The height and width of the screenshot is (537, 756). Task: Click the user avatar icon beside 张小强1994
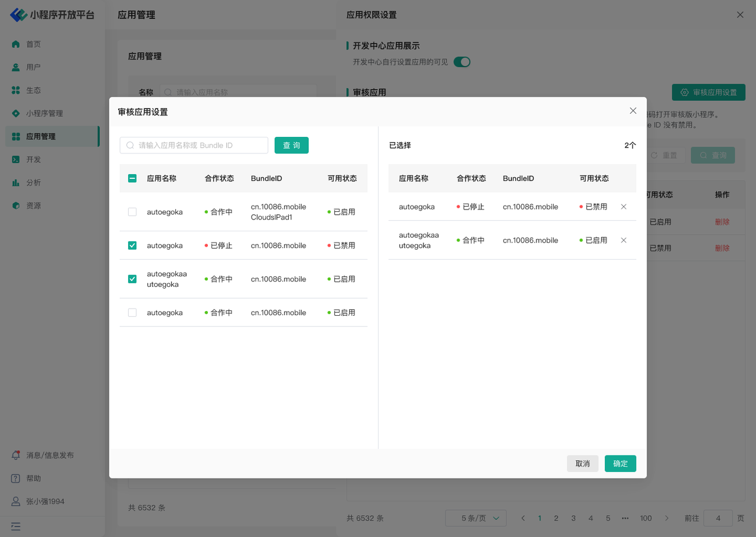click(x=16, y=502)
